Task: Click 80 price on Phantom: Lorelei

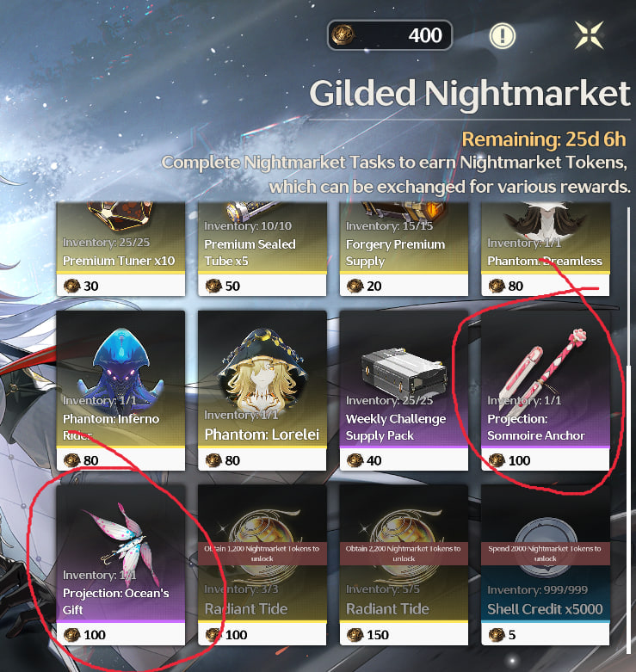Action: click(232, 460)
